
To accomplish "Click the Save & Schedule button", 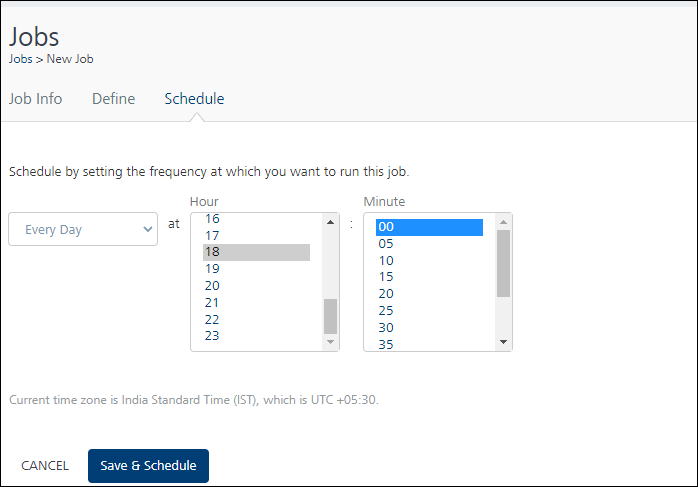I will [x=148, y=466].
